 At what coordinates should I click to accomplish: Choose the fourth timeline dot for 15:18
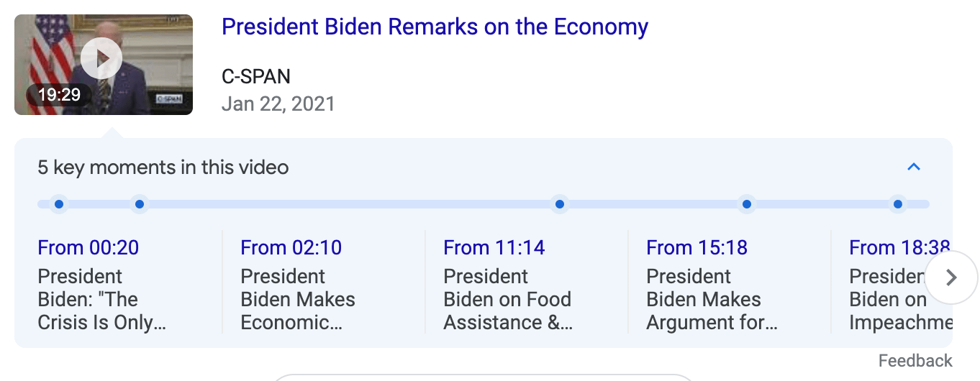(747, 205)
